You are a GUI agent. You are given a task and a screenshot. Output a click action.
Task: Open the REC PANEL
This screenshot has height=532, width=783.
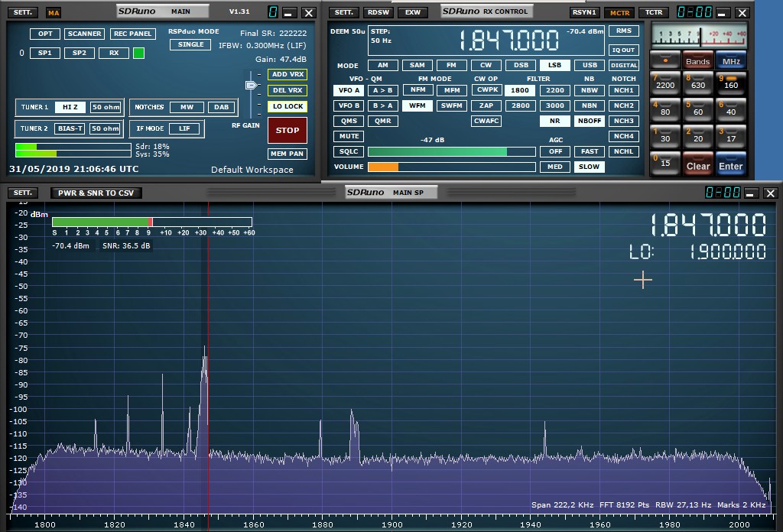point(132,34)
